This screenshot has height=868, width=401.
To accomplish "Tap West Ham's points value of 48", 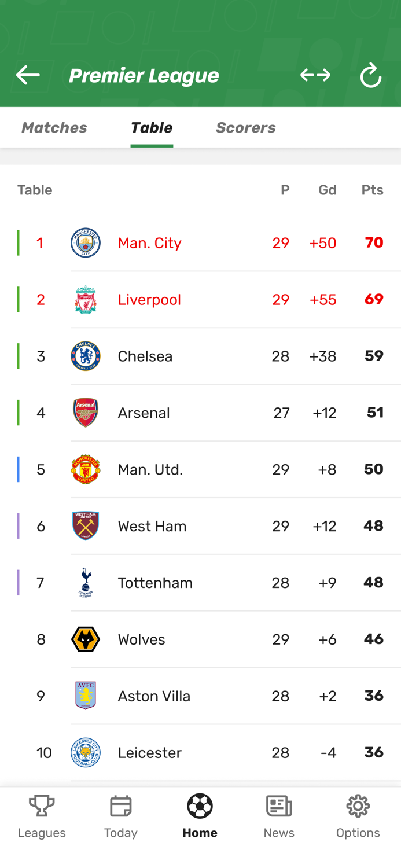I will point(373,526).
